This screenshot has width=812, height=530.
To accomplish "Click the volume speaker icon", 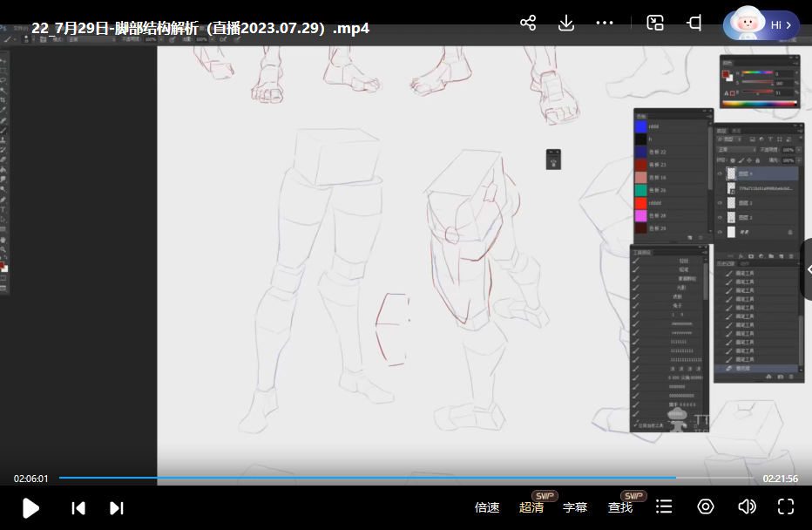I will [x=747, y=507].
